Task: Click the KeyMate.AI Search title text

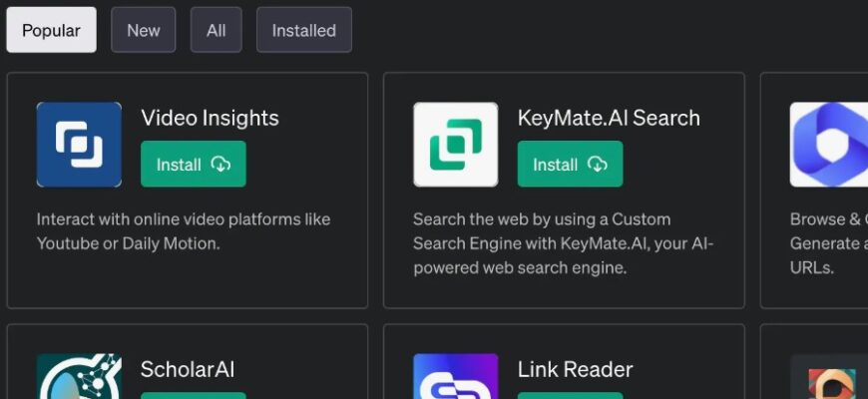Action: point(609,118)
